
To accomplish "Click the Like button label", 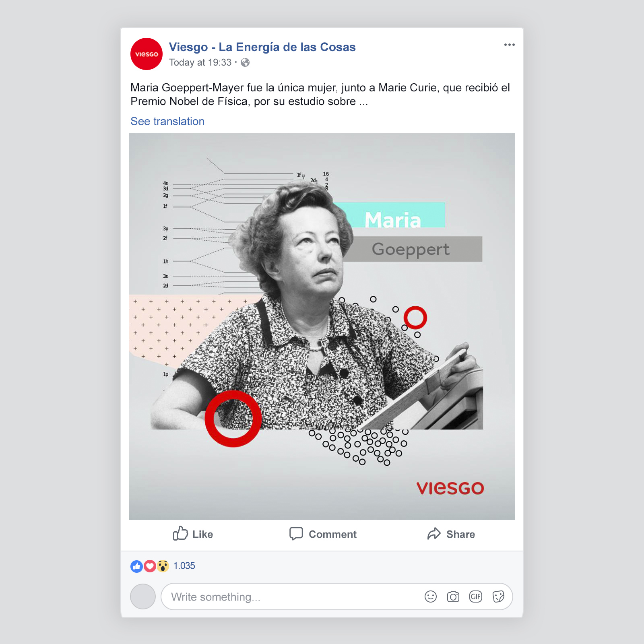I will (x=202, y=535).
